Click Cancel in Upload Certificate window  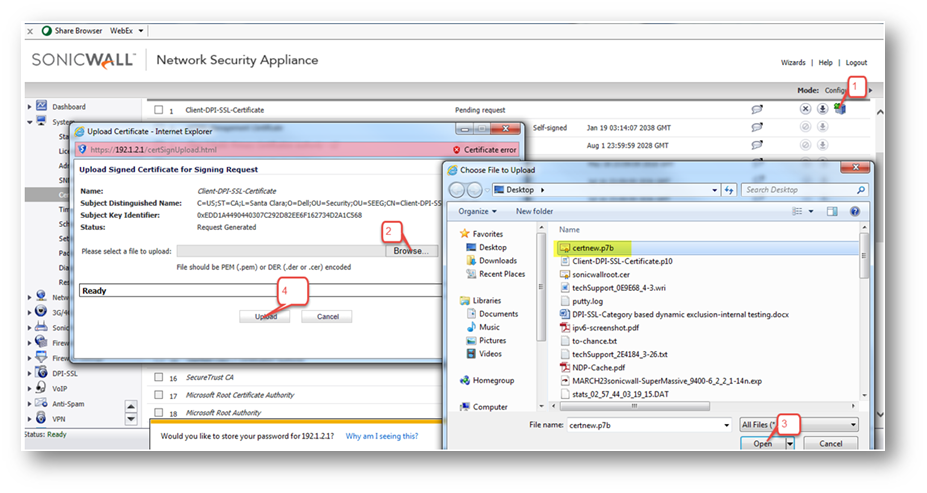[327, 316]
